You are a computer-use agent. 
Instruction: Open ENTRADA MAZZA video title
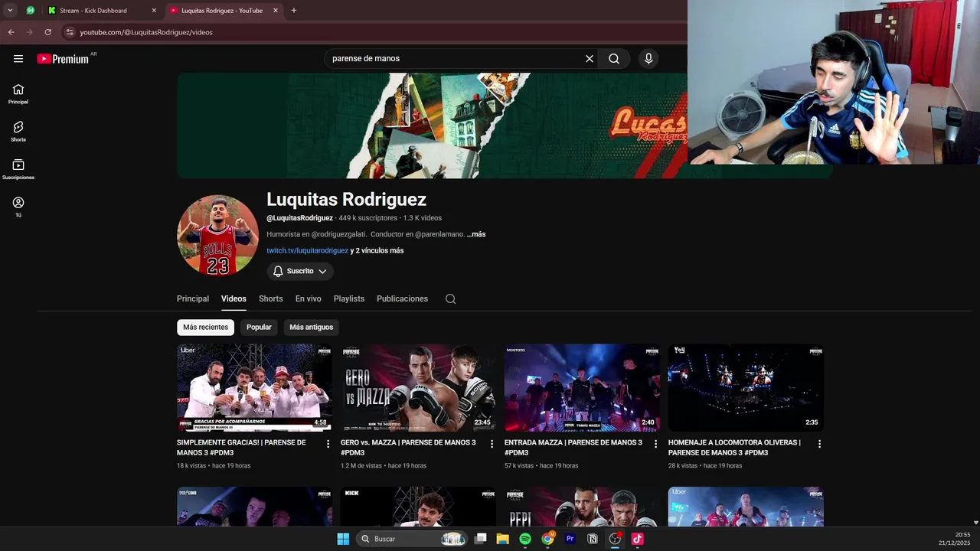point(573,448)
